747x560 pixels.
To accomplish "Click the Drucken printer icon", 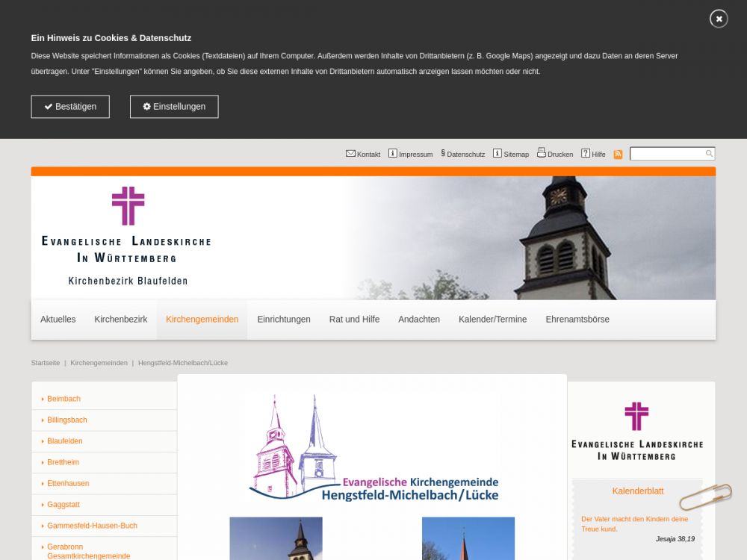I will point(542,153).
